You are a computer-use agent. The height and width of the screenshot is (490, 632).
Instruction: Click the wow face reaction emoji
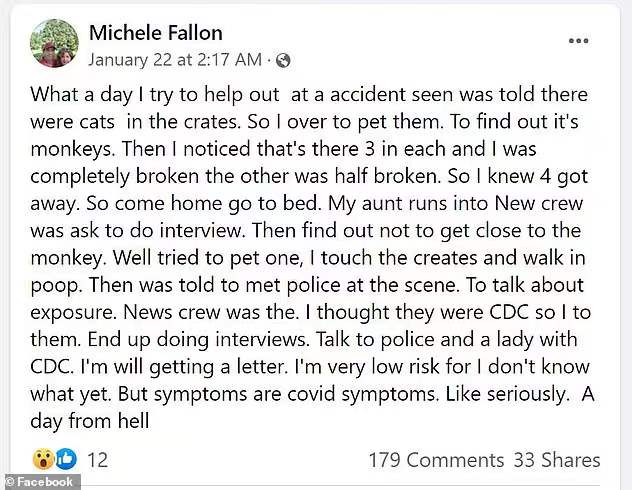click(43, 460)
